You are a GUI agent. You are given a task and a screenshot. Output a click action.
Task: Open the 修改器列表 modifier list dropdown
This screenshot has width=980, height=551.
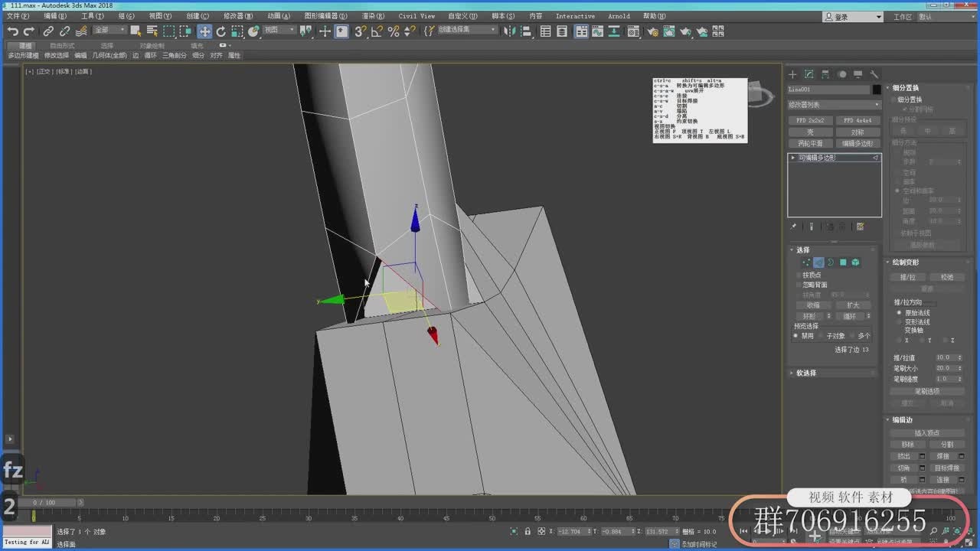click(834, 105)
